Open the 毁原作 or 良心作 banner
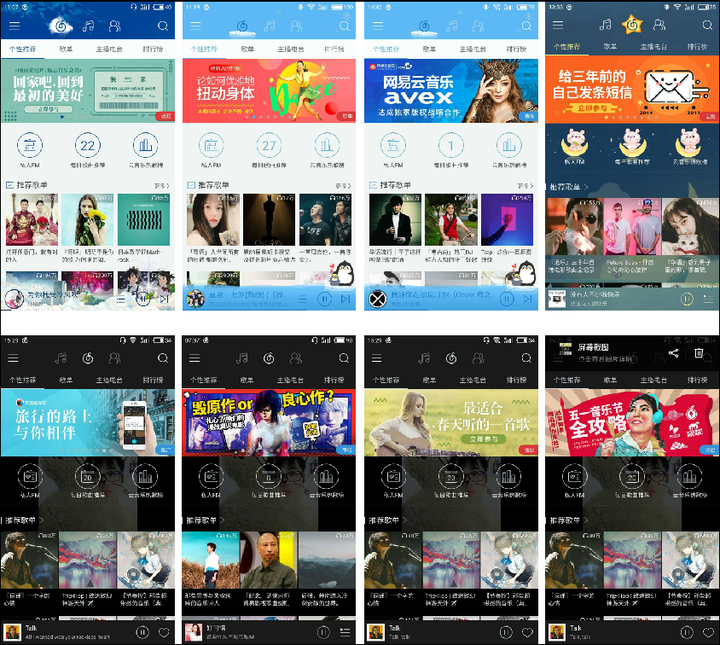Viewport: 720px width, 645px height. tap(269, 423)
